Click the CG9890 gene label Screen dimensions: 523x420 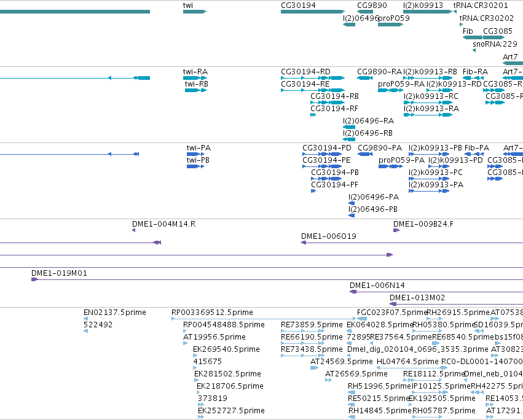[372, 6]
